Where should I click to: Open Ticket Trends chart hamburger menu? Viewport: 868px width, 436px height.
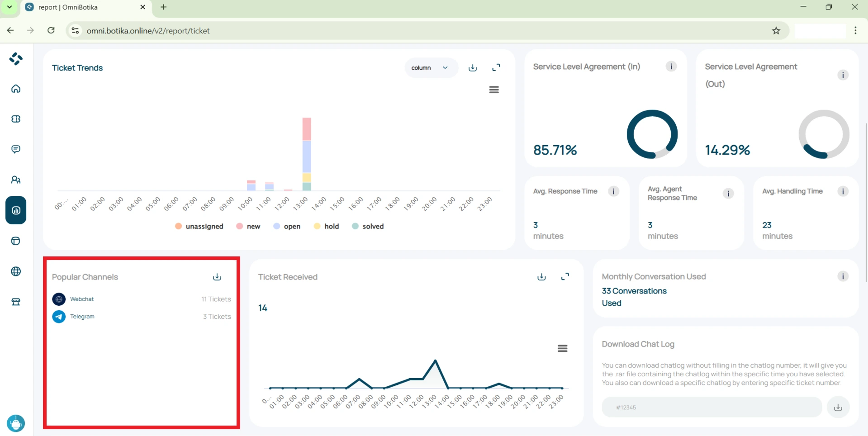click(x=494, y=90)
